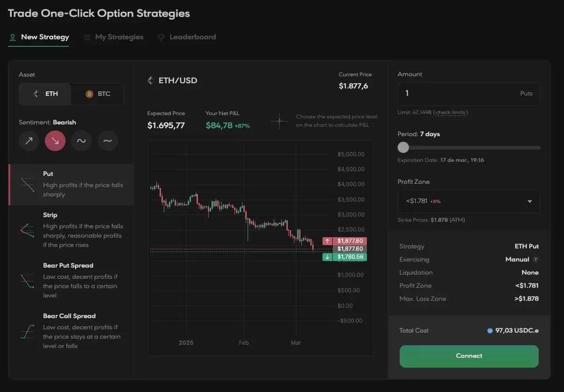Go to the New Strategy tab
Screen dimensions: 564x392
coord(39,37)
